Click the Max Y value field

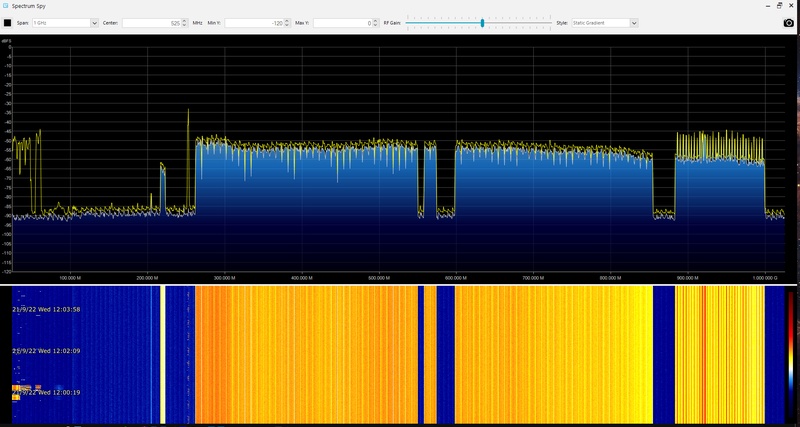coord(342,23)
